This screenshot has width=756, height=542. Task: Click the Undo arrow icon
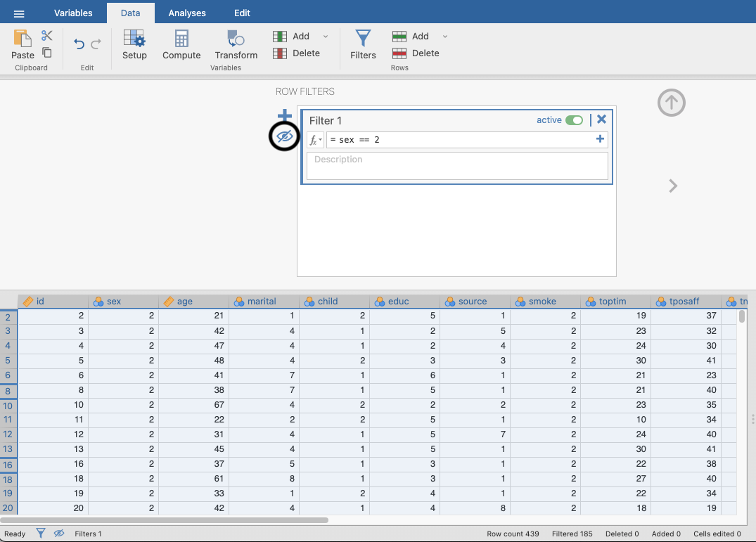coord(79,44)
